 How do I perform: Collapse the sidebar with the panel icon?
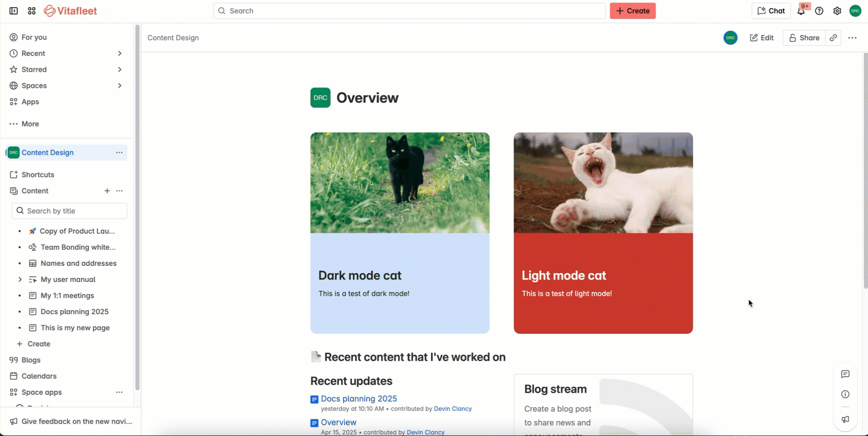(14, 11)
